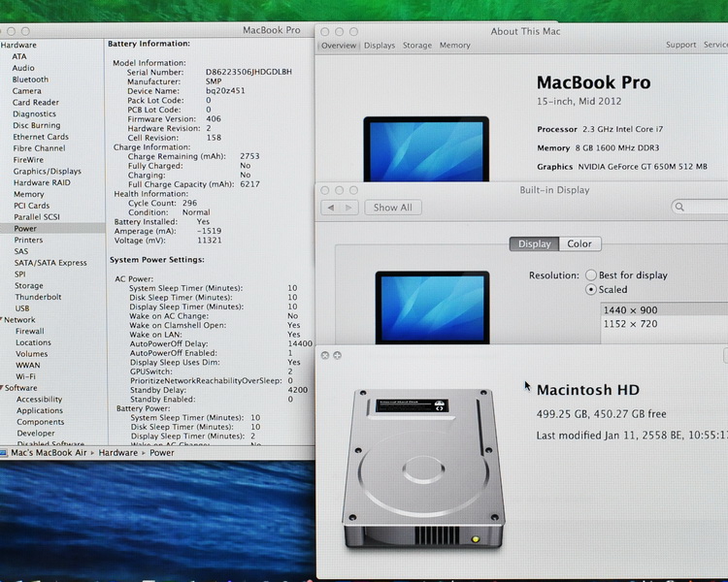Select Components under Software
This screenshot has width=728, height=582.
[x=41, y=422]
